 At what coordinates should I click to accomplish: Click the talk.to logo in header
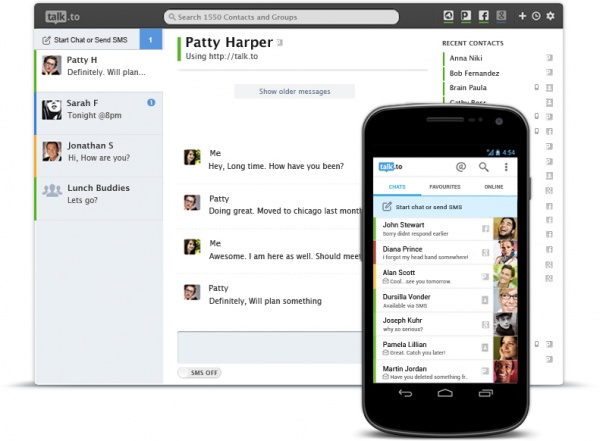click(62, 17)
